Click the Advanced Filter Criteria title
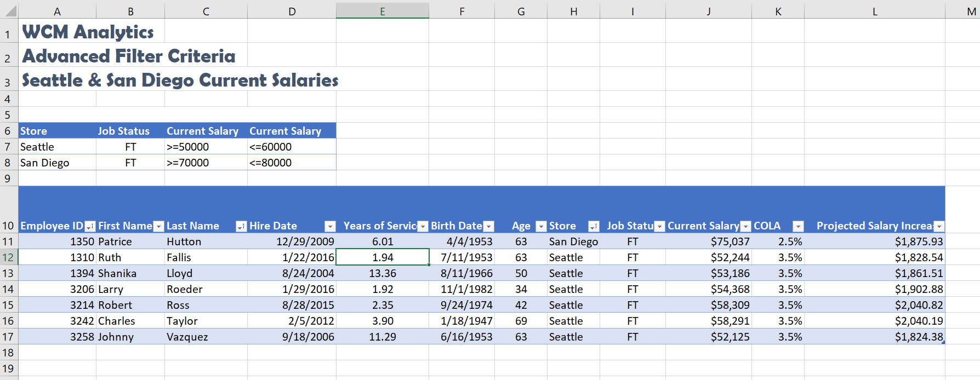The image size is (980, 380). pyautogui.click(x=129, y=55)
